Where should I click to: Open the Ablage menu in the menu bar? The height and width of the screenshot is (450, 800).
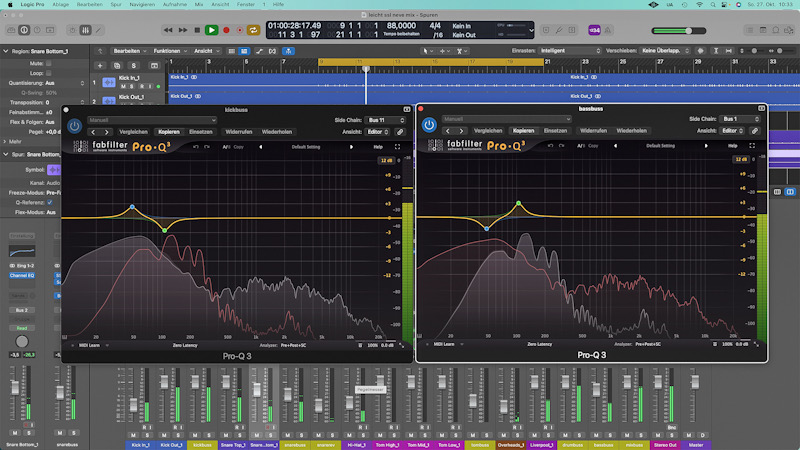click(x=61, y=5)
